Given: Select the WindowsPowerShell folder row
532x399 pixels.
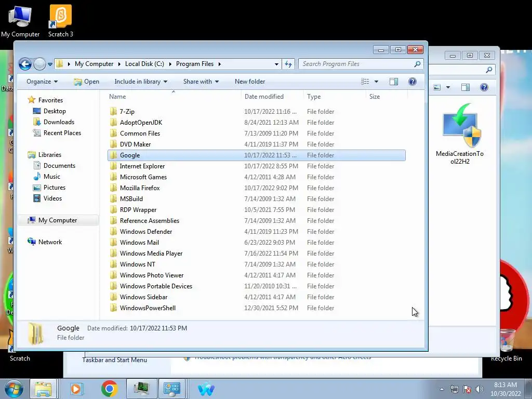Looking at the screenshot, I should [x=257, y=308].
